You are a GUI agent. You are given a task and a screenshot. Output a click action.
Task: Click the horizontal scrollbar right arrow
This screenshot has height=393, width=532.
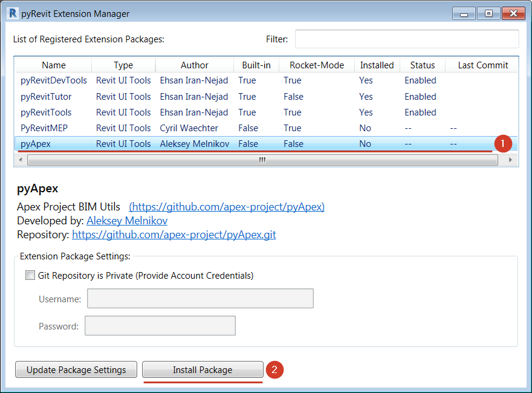[510, 160]
